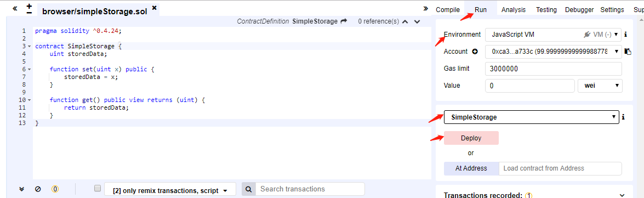Jump to SimpleStorage definition arrow icon
644x198 pixels.
pyautogui.click(x=344, y=21)
